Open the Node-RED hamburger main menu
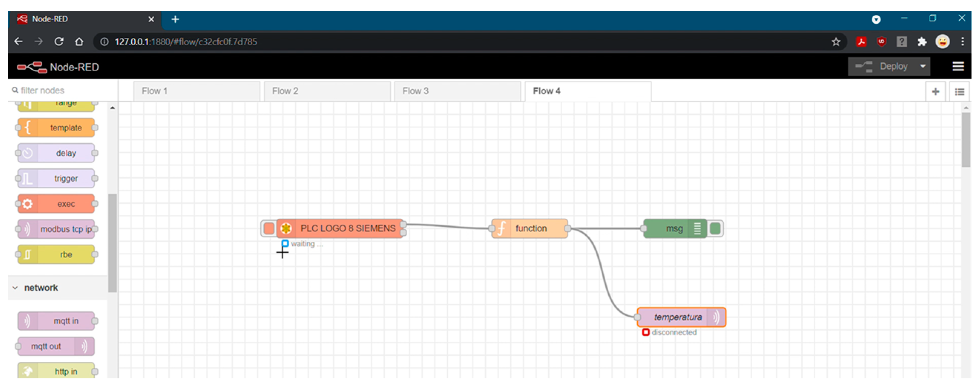This screenshot has height=391, width=980. click(x=957, y=66)
